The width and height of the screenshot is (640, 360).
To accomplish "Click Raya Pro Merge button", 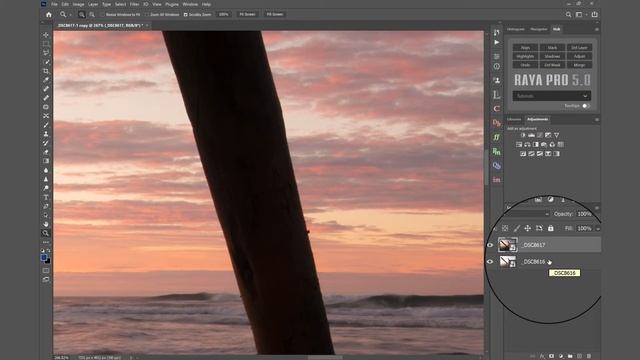I will tap(579, 65).
